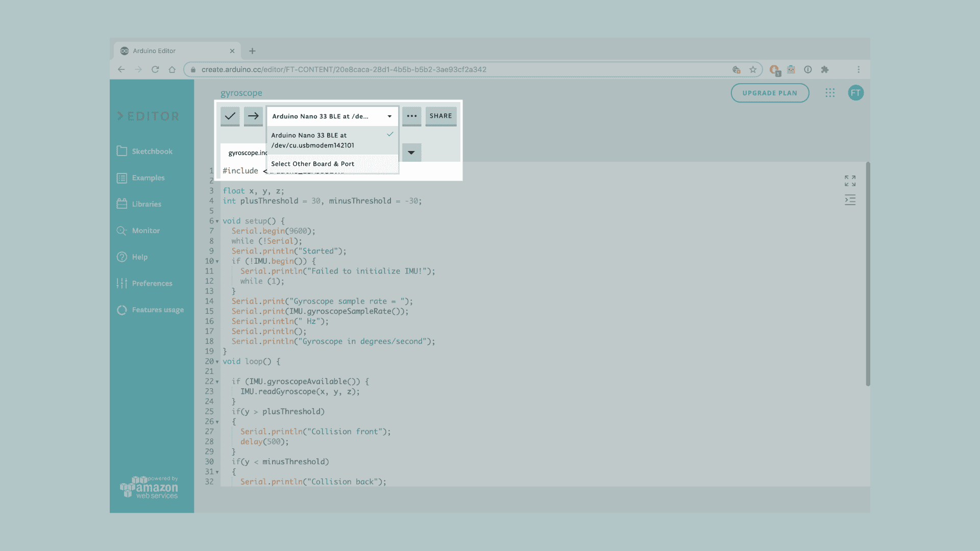Click the Upload arrow button
Viewport: 980px width, 551px height.
click(x=253, y=116)
